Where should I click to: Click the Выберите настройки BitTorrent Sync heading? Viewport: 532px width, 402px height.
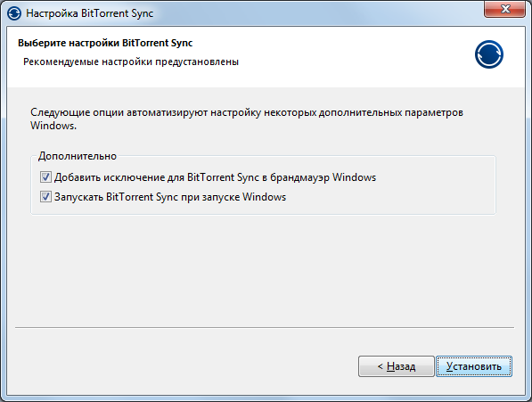(x=105, y=43)
